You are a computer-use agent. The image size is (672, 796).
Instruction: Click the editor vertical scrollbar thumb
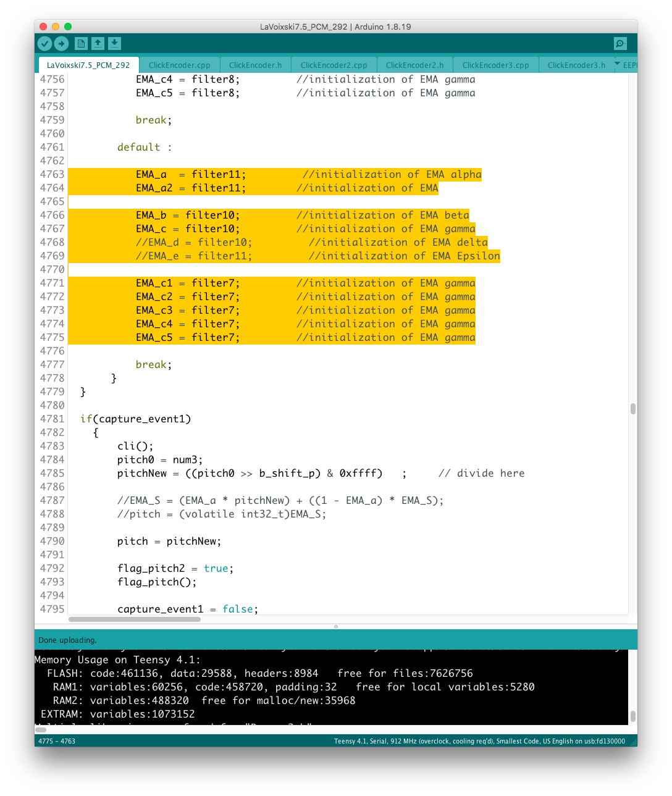coord(632,409)
